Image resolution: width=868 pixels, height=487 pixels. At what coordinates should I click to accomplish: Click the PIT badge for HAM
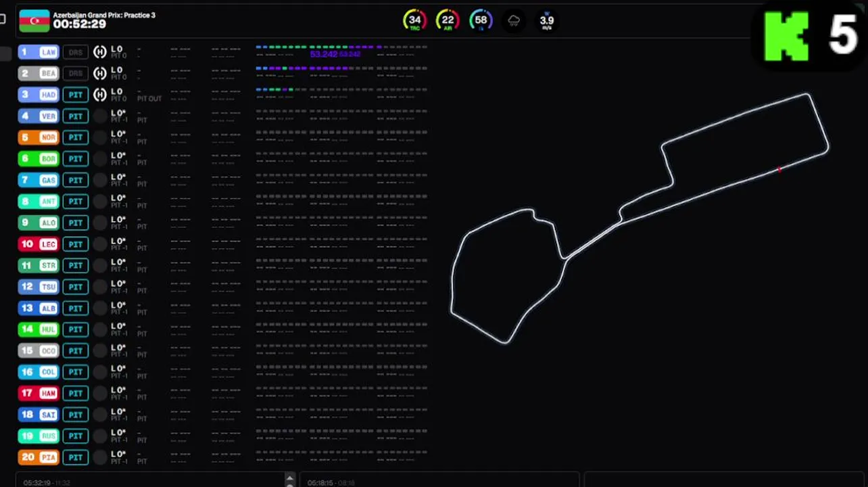tap(76, 393)
